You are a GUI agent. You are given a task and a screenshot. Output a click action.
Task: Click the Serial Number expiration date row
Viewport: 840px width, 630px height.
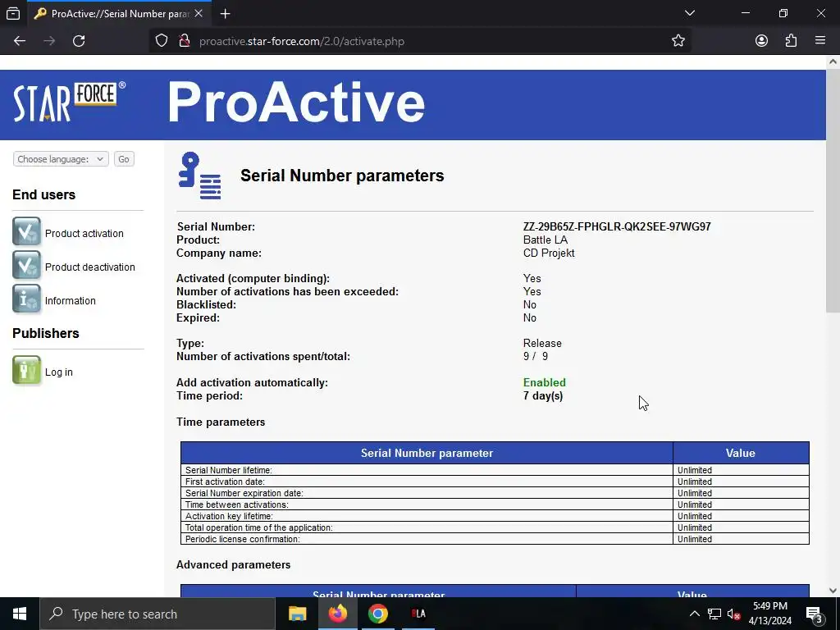click(495, 493)
